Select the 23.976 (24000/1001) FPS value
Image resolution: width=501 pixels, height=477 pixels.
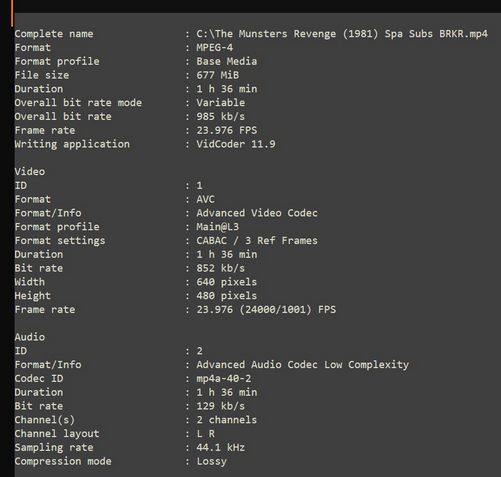tap(266, 309)
